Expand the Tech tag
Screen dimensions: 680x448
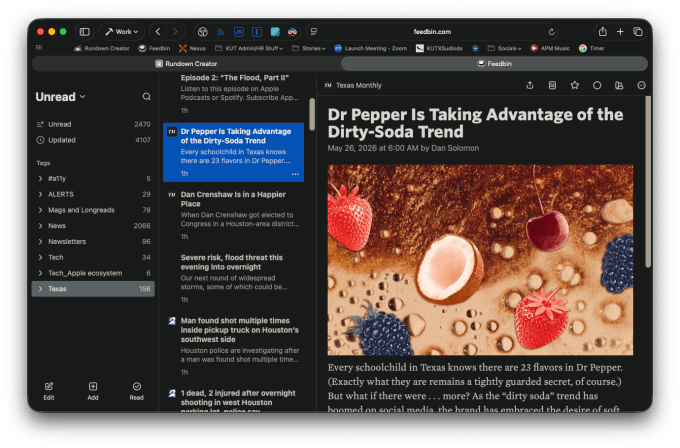pyautogui.click(x=40, y=257)
